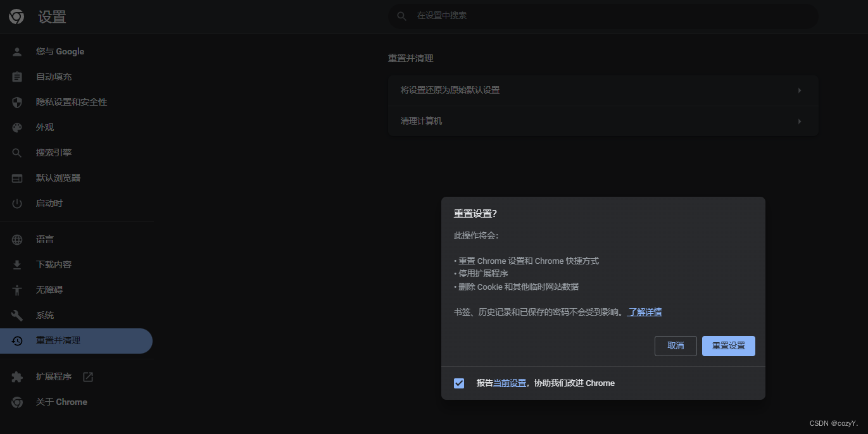Screen dimensions: 868x434
Task: Open the 了解详情 link
Action: coord(645,312)
